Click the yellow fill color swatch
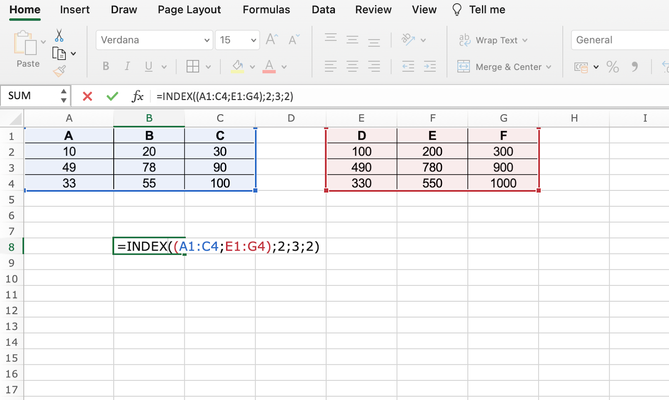The height and width of the screenshot is (400, 669). [237, 67]
